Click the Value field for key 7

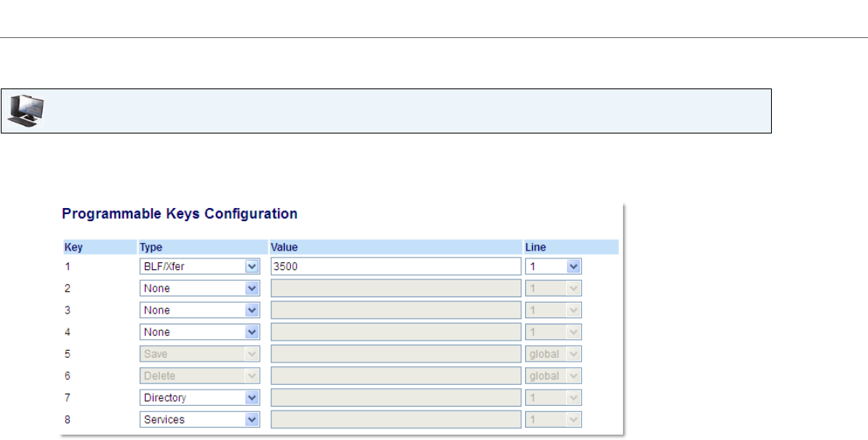coord(396,397)
